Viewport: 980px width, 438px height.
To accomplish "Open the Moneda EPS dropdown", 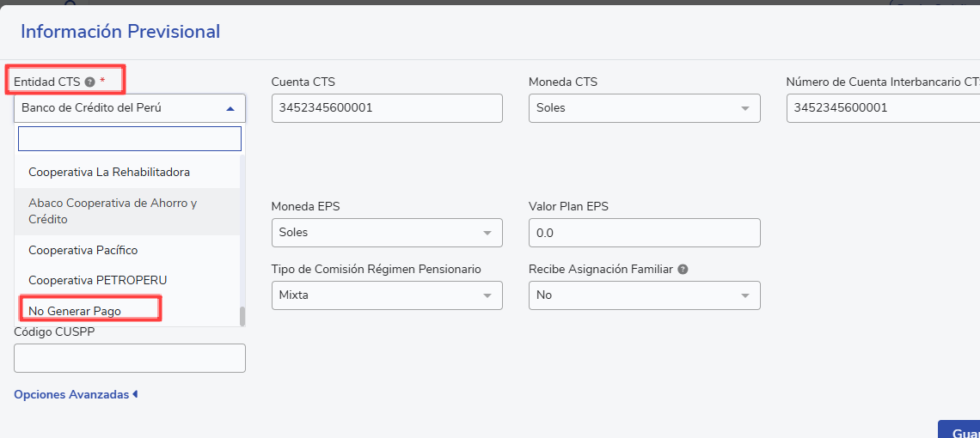I will 387,233.
